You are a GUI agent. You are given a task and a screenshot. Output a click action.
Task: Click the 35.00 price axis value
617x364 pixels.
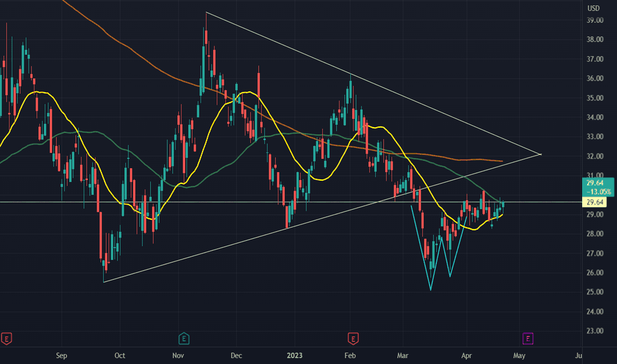coord(595,98)
